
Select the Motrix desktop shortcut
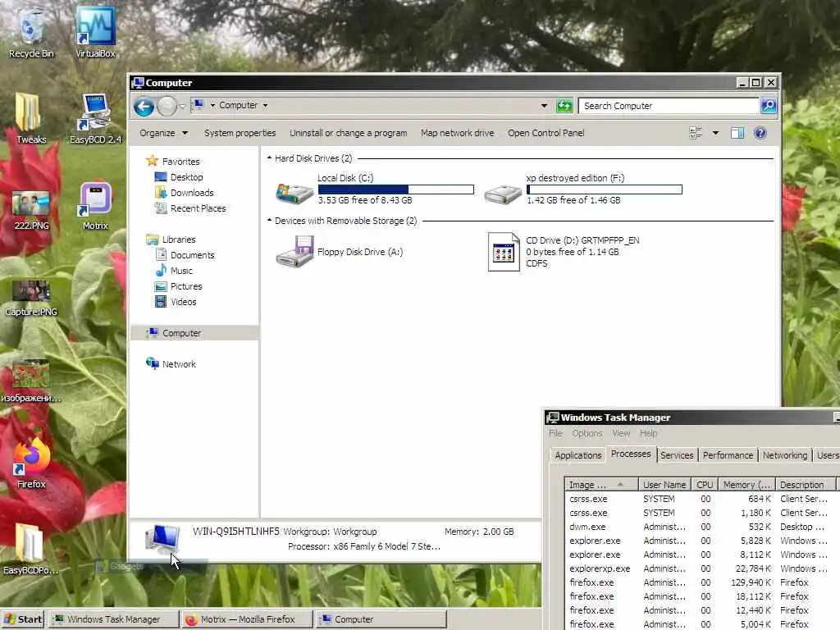(95, 206)
